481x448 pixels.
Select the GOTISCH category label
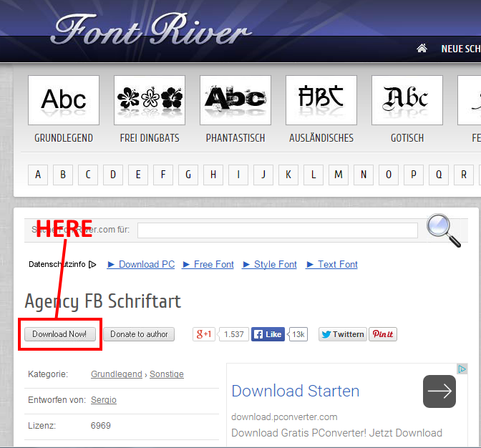(x=407, y=138)
